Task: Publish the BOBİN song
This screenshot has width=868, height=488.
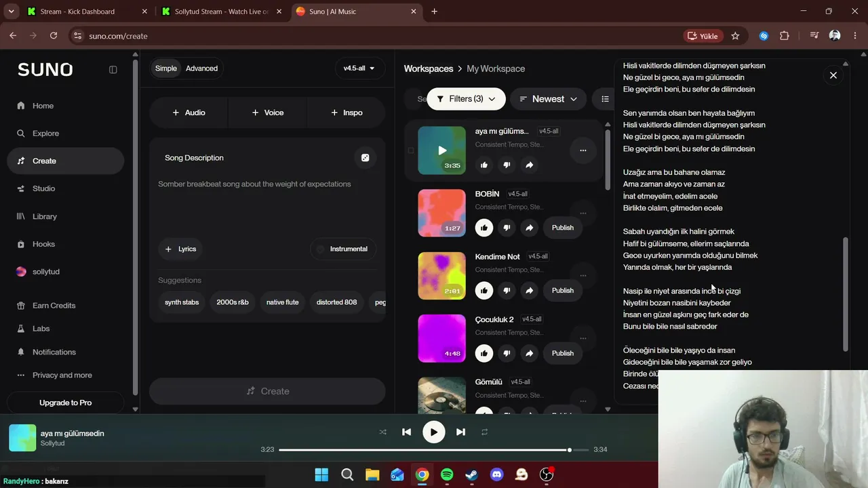Action: (x=562, y=228)
